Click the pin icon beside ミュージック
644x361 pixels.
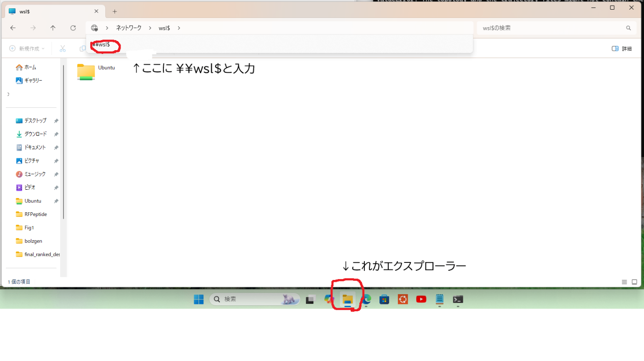(56, 174)
